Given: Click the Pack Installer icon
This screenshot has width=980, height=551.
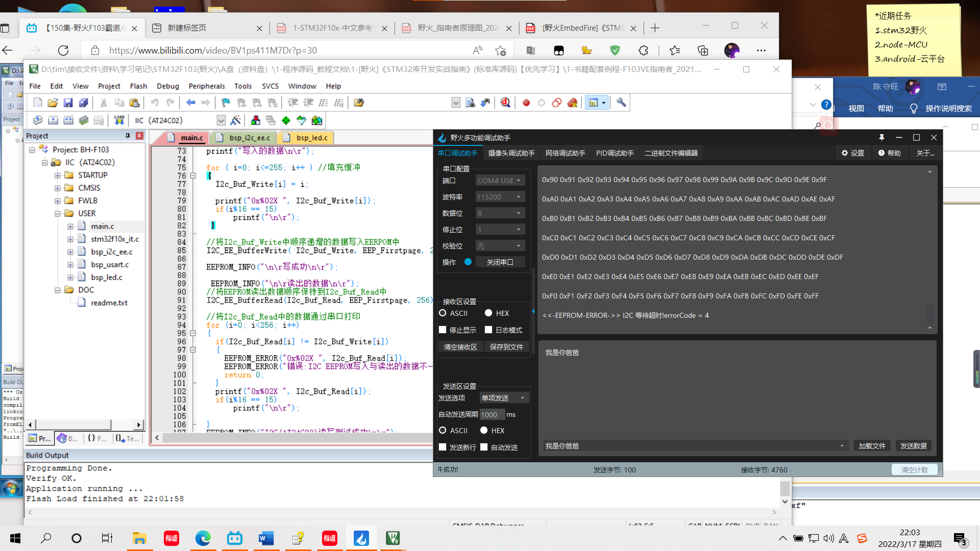Looking at the screenshot, I should [x=317, y=120].
